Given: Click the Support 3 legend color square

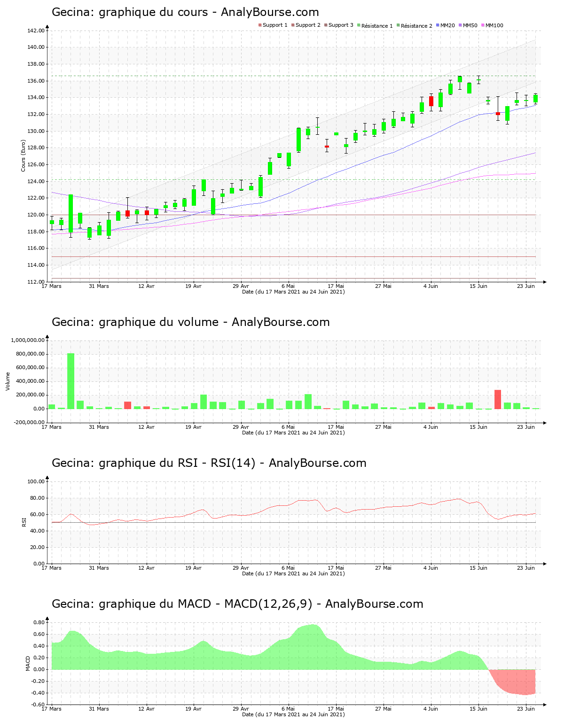Looking at the screenshot, I should tap(326, 25).
